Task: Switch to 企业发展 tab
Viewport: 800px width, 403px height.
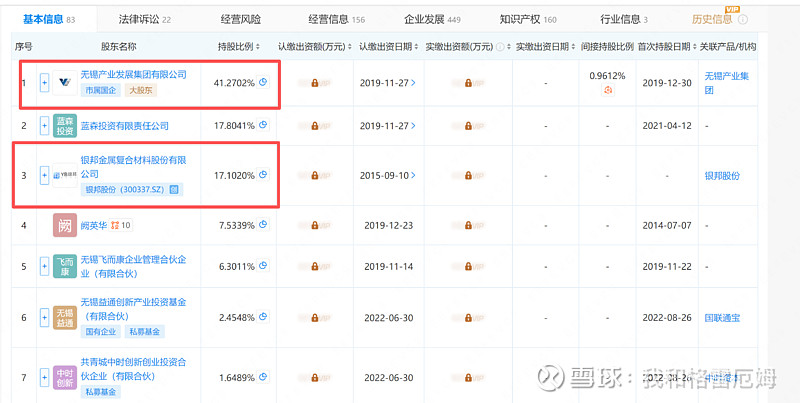Action: 432,19
